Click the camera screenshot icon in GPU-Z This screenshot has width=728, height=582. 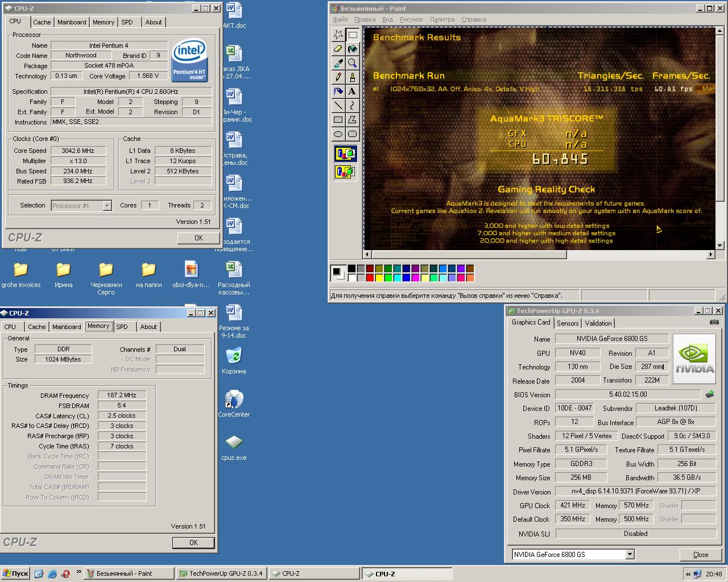click(714, 322)
